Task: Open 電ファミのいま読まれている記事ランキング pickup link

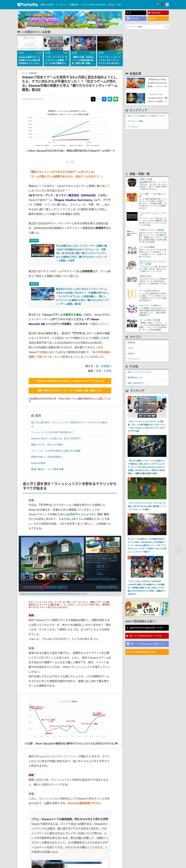Action: click(146, 116)
